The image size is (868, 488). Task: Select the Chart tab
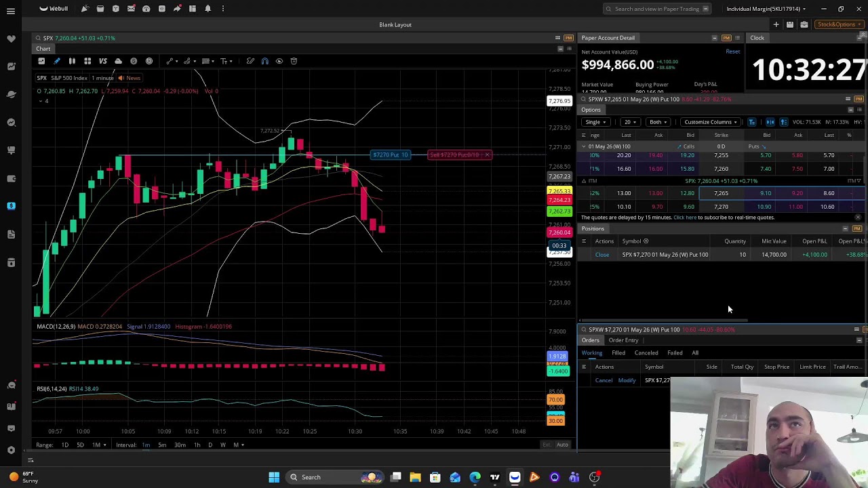[x=43, y=49]
